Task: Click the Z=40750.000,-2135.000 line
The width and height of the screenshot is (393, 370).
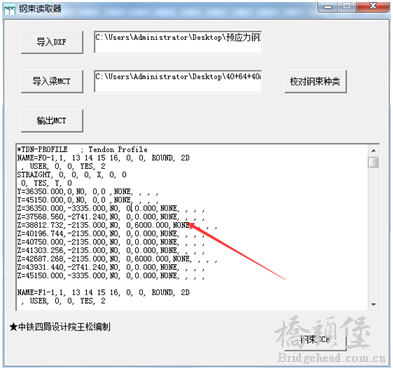Action: [111, 242]
